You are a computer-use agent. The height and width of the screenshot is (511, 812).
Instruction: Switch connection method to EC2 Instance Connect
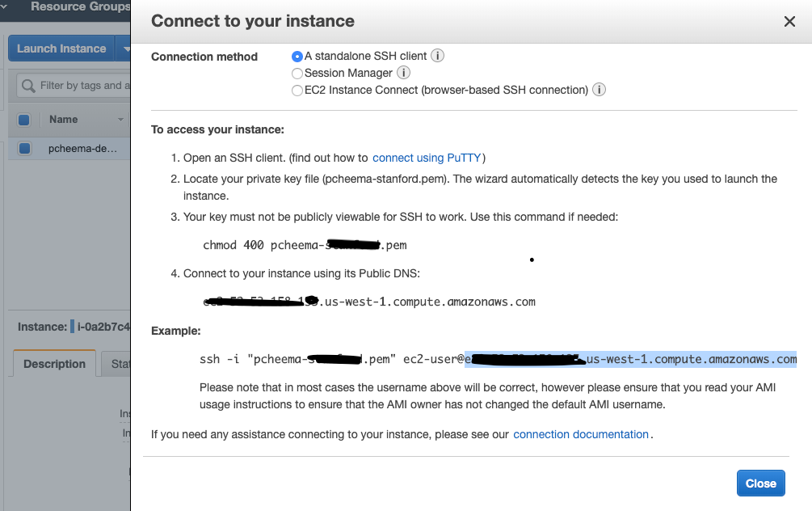(297, 90)
